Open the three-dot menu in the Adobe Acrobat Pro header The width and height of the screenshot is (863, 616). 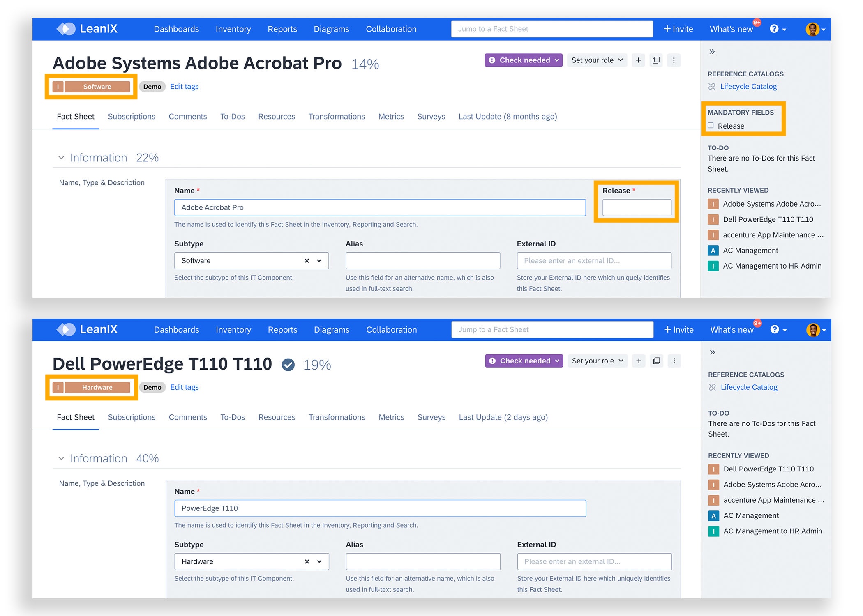pos(674,60)
